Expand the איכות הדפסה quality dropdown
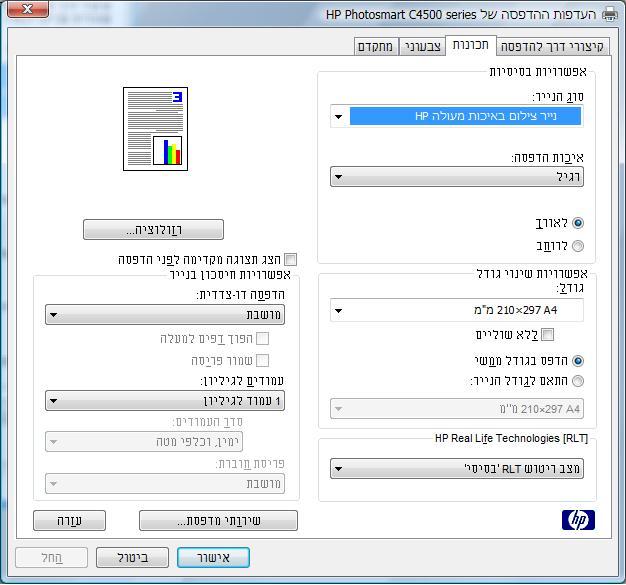Viewport: 626px width, 585px height. click(x=457, y=177)
